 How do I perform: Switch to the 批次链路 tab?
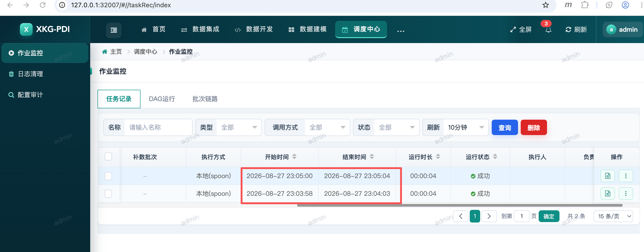(x=205, y=99)
